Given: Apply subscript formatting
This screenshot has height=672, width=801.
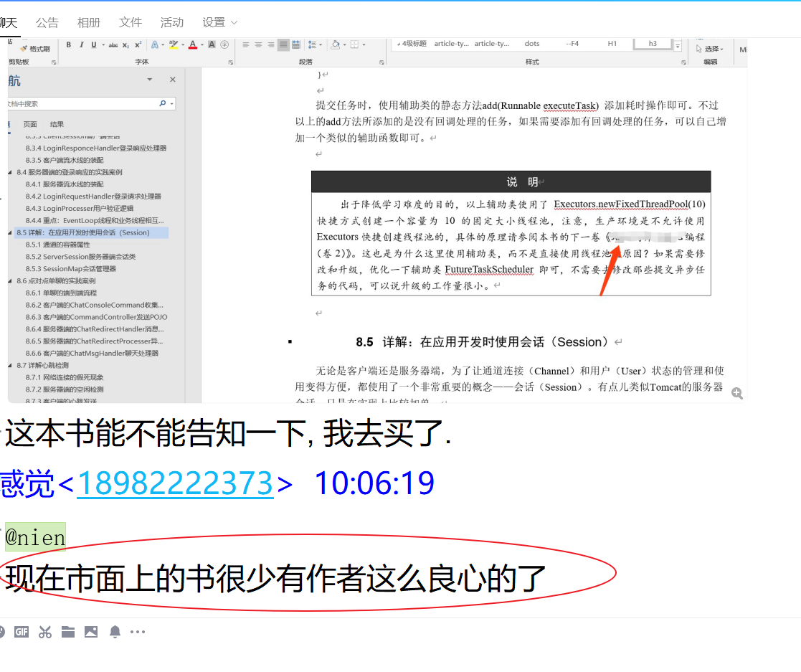Looking at the screenshot, I should (x=125, y=45).
